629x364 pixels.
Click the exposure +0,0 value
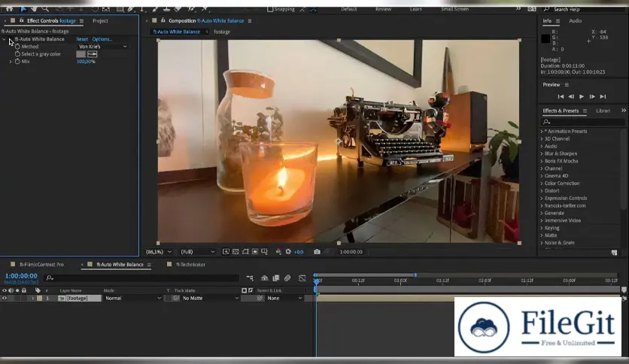(299, 252)
